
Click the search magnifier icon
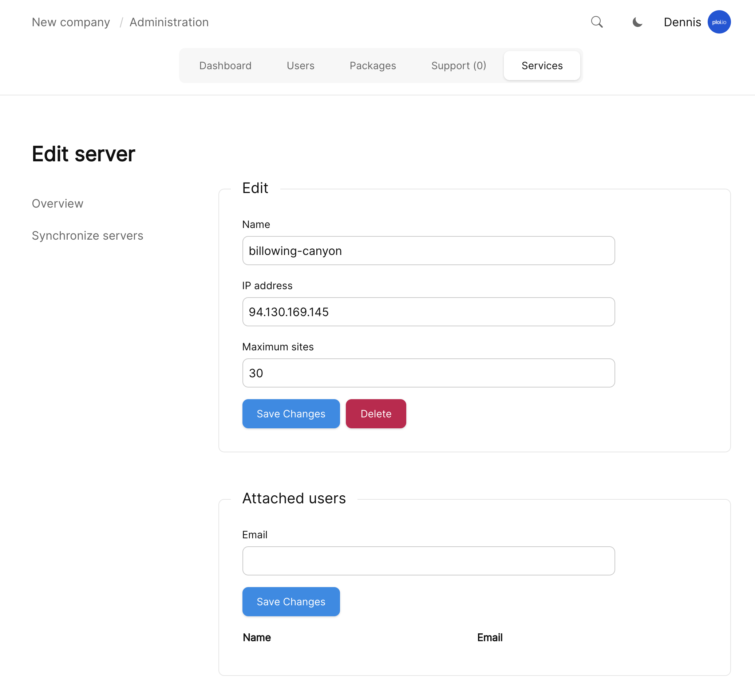click(x=597, y=22)
